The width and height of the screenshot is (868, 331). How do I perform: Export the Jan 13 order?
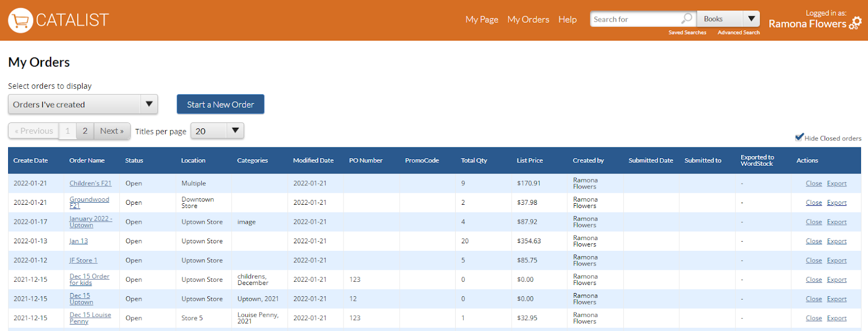pyautogui.click(x=837, y=241)
